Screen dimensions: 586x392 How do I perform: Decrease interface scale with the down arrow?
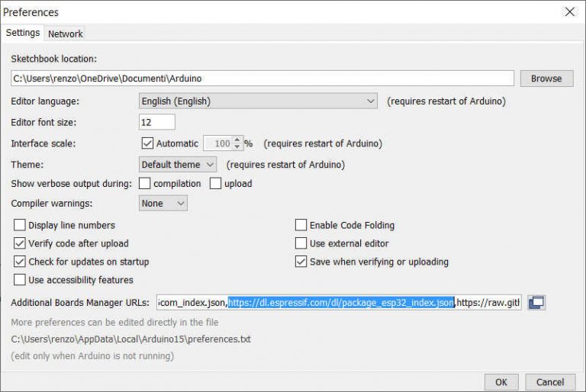(237, 147)
